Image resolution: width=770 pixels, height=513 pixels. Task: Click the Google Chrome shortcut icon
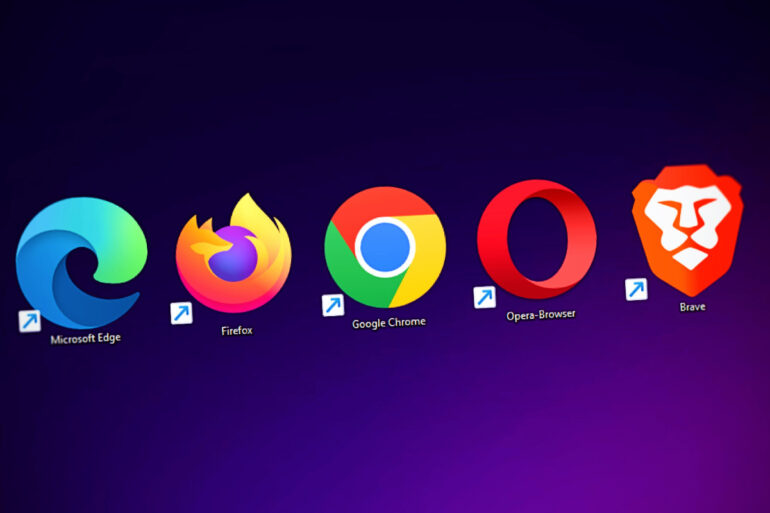[385, 247]
